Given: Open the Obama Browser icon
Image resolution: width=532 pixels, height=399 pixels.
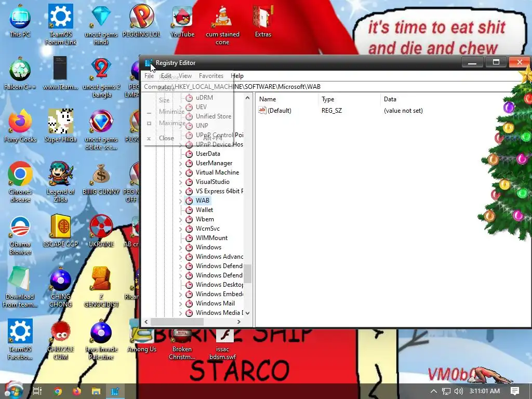Looking at the screenshot, I should pos(20,235).
